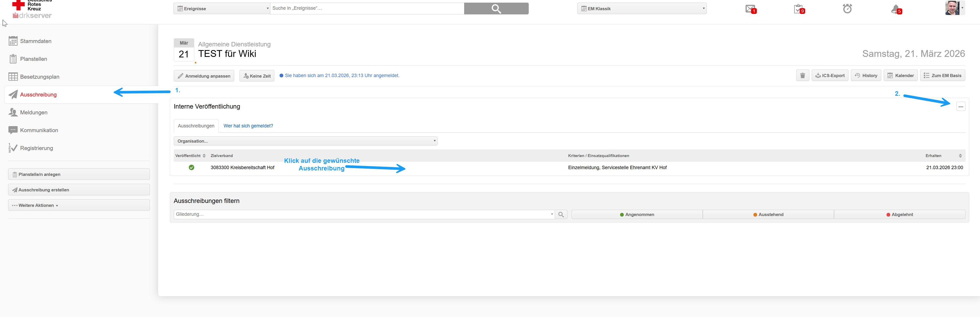
Task: Click the ICS-Export button
Action: (x=830, y=76)
